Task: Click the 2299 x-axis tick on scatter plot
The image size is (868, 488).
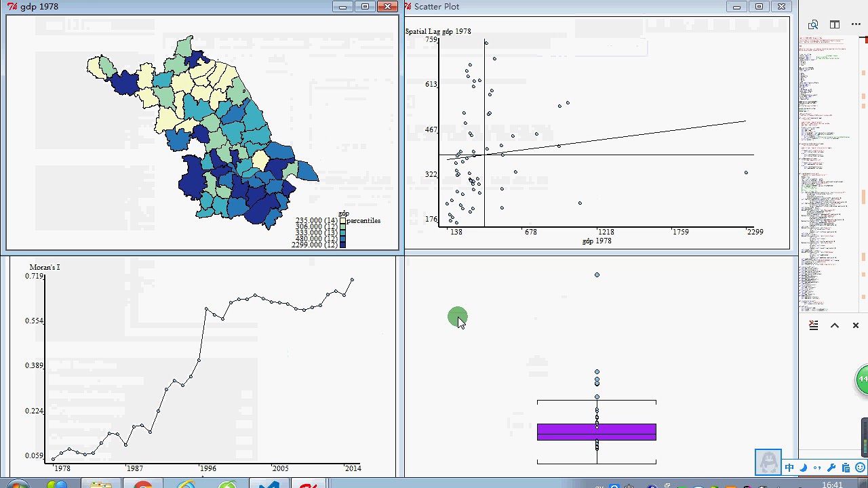Action: [755, 232]
